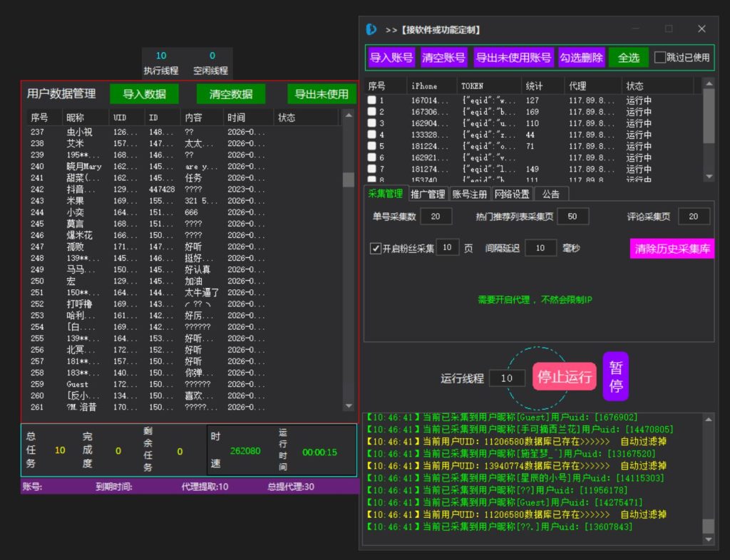Click 导入账号 button
The height and width of the screenshot is (560, 730).
pos(391,58)
